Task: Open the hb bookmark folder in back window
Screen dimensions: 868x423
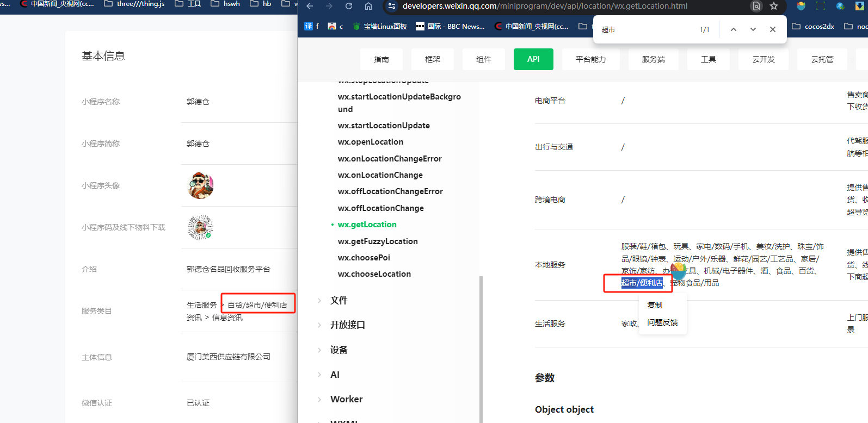Action: pos(261,4)
